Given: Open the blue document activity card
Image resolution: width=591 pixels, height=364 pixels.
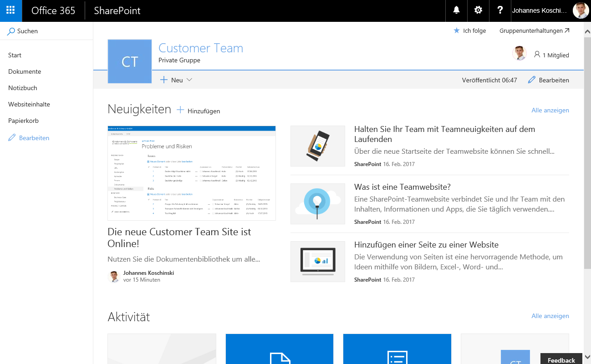Looking at the screenshot, I should (280, 349).
